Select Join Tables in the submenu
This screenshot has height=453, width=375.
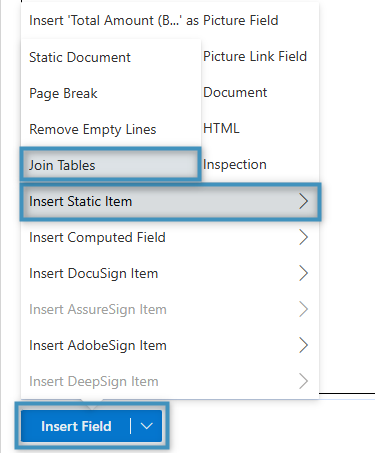111,165
